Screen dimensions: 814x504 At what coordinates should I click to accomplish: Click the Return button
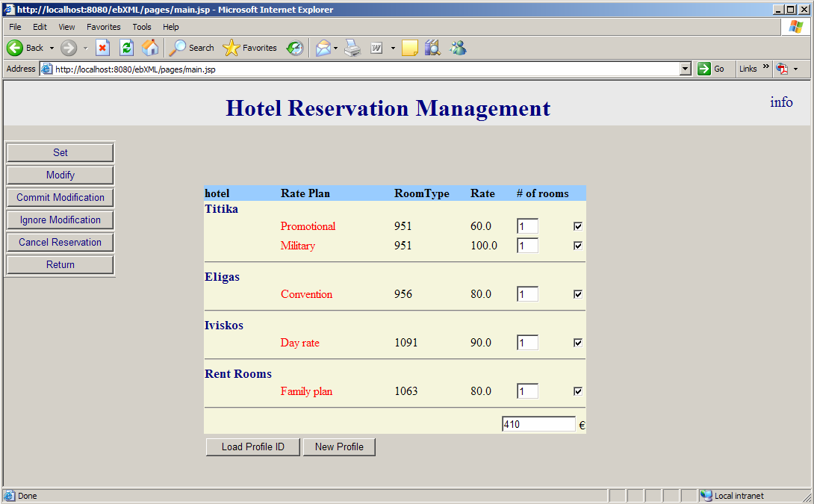click(x=60, y=264)
